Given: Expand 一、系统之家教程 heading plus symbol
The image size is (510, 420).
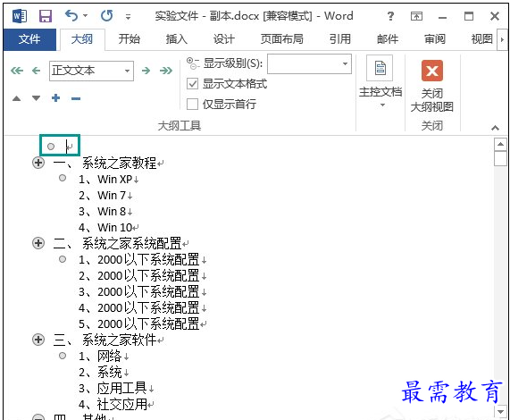Looking at the screenshot, I should click(x=38, y=163).
